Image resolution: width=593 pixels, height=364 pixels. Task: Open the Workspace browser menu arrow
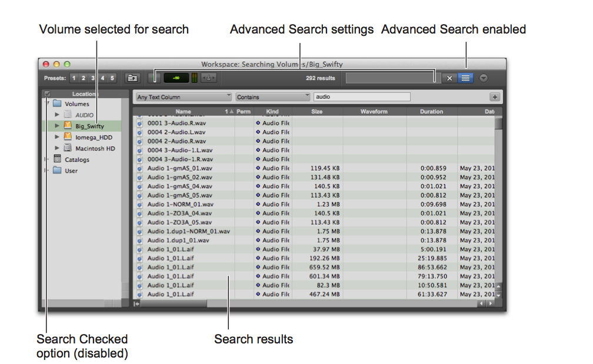click(x=484, y=78)
